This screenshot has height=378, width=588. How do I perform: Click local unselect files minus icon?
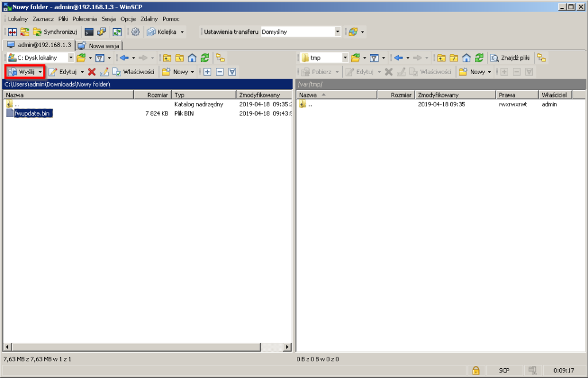[219, 72]
